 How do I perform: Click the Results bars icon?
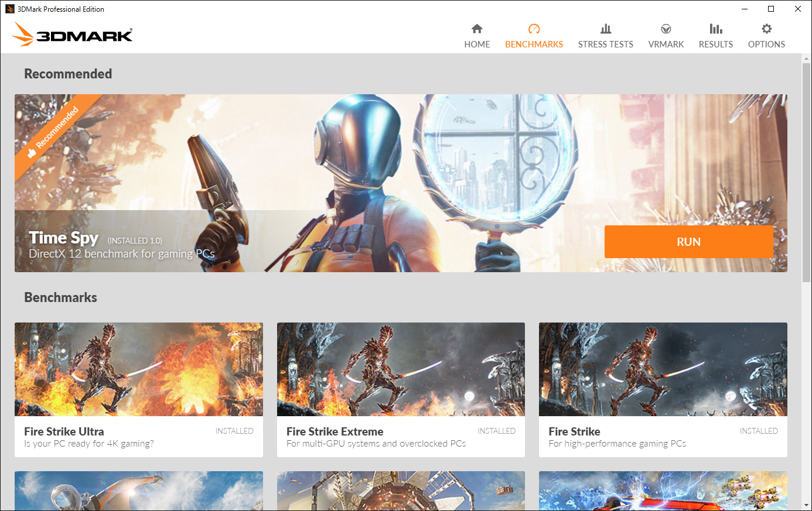[x=716, y=29]
